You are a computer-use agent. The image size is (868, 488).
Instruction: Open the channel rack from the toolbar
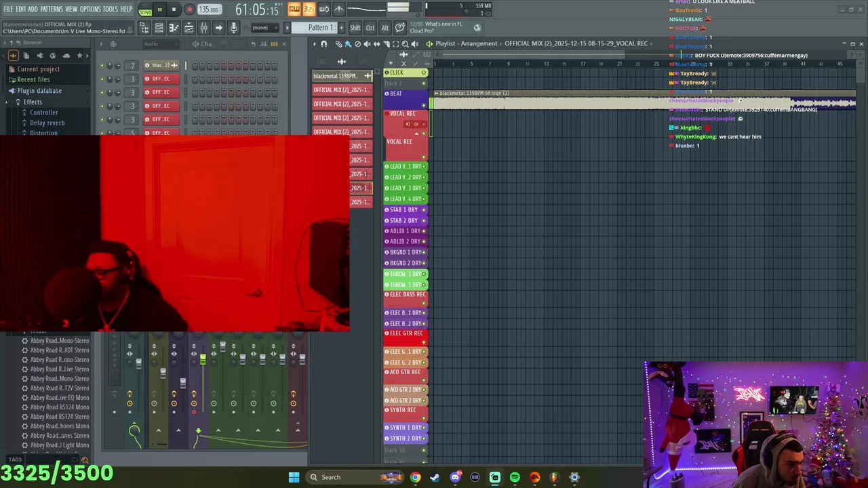(159, 28)
